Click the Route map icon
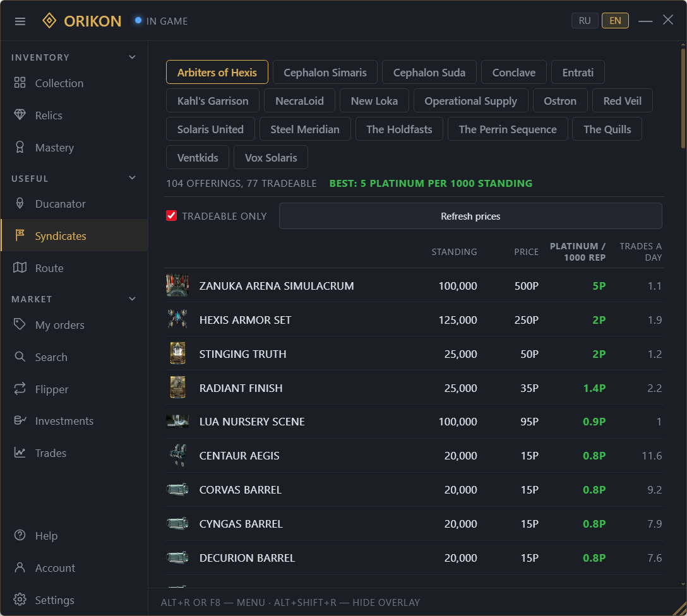Image resolution: width=687 pixels, height=616 pixels. click(20, 268)
